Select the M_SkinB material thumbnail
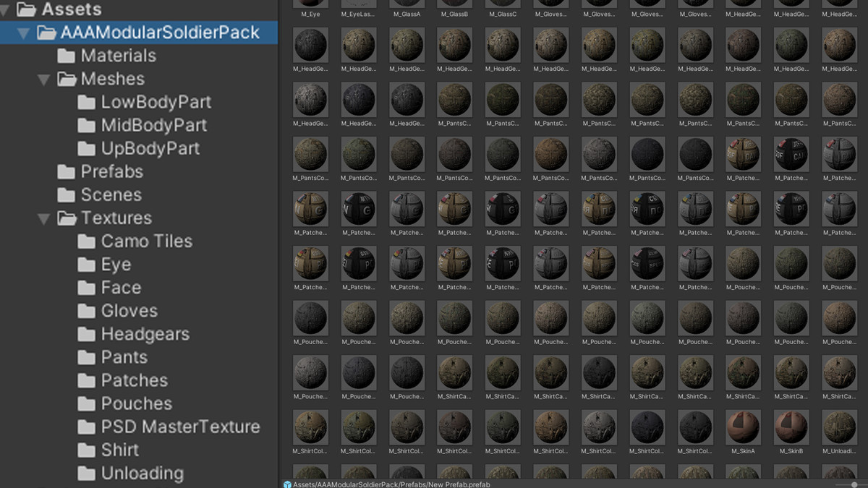The image size is (868, 488). coord(791,427)
